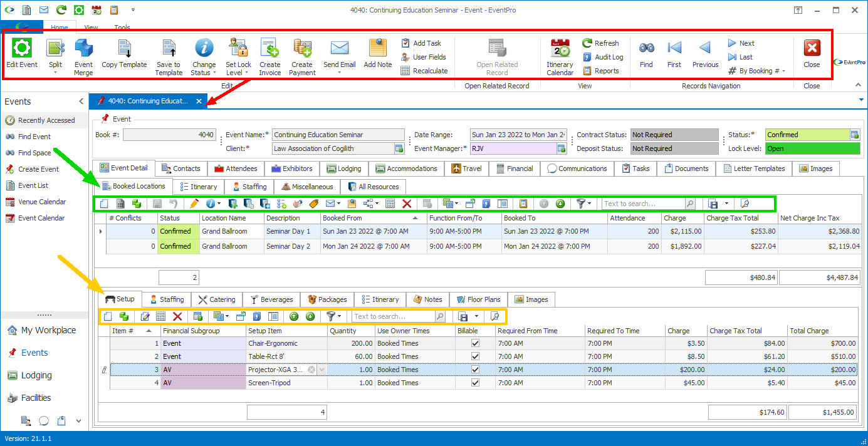The width and height of the screenshot is (868, 446).
Task: Open the Audit Log
Action: [x=602, y=57]
